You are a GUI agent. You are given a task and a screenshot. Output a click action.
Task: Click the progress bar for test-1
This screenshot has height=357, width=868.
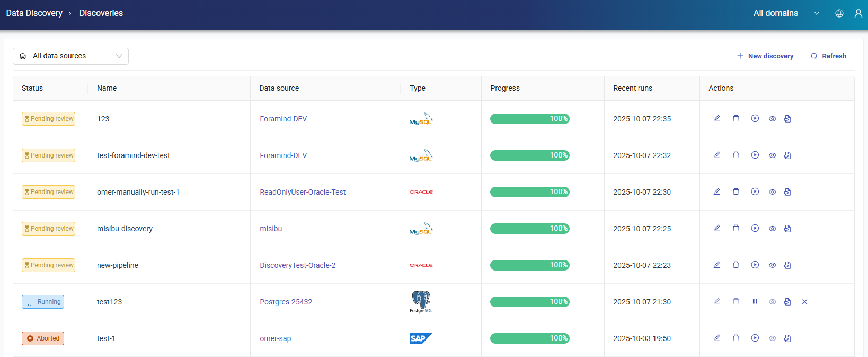(x=529, y=338)
